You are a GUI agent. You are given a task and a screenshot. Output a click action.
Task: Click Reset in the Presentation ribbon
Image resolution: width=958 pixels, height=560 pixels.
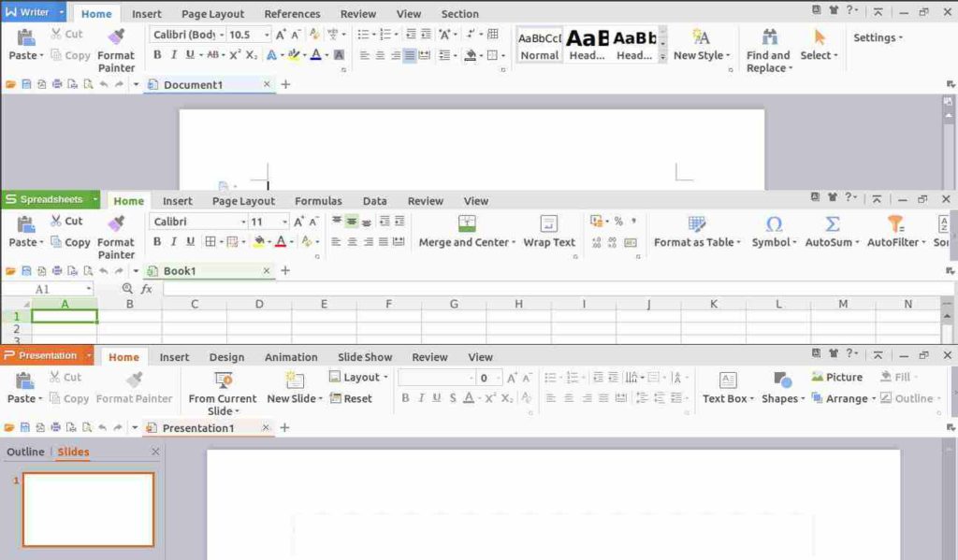click(351, 398)
